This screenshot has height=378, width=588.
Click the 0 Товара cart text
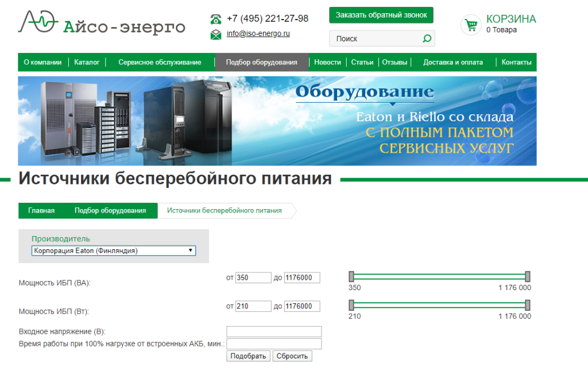point(501,30)
